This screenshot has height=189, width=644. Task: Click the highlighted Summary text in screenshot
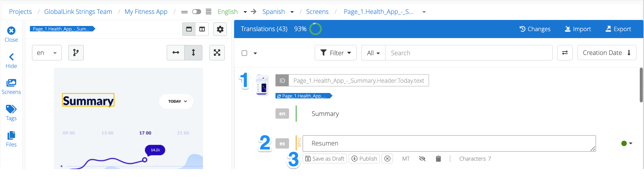click(x=88, y=100)
